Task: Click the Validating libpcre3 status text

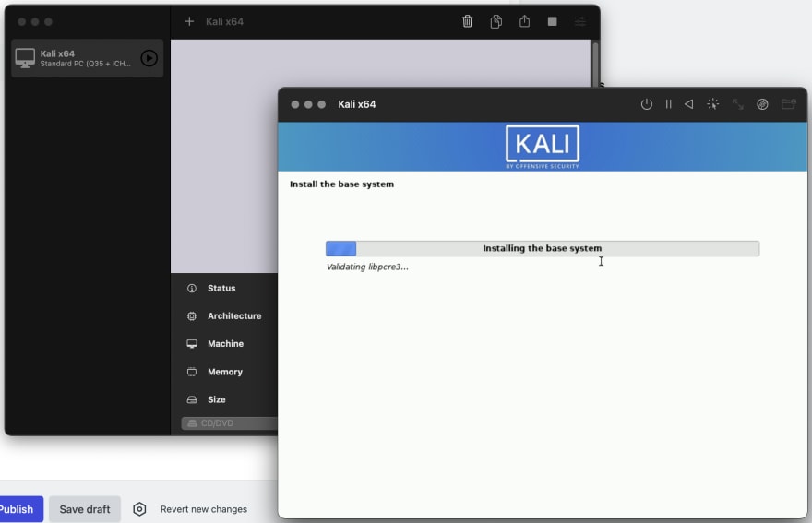Action: click(367, 267)
